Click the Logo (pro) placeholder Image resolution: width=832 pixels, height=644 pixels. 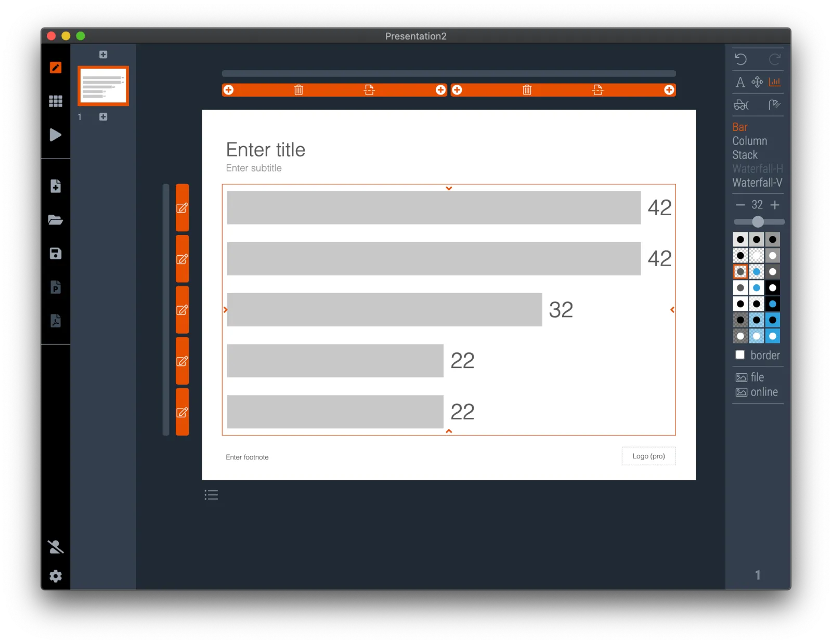pyautogui.click(x=648, y=456)
